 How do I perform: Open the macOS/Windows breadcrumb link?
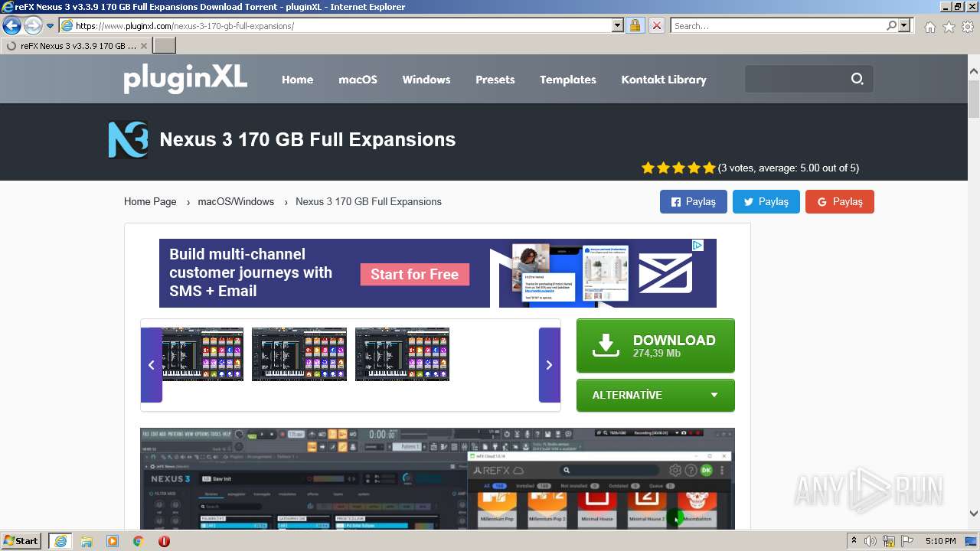236,202
